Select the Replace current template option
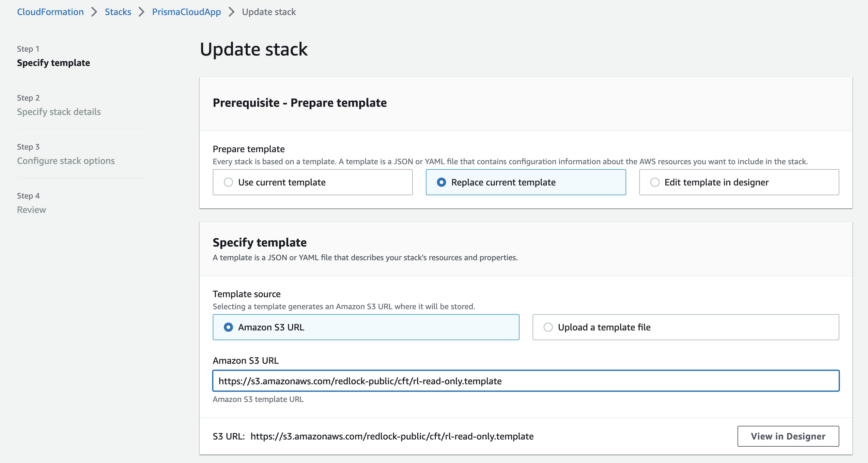 point(442,182)
